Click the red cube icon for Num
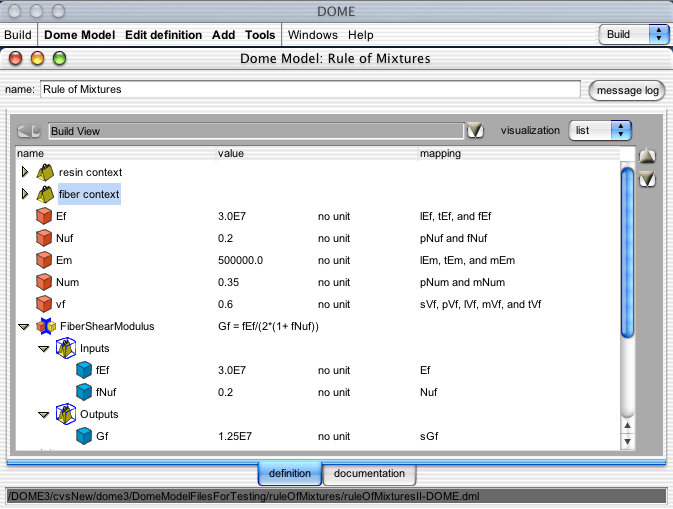 44,282
